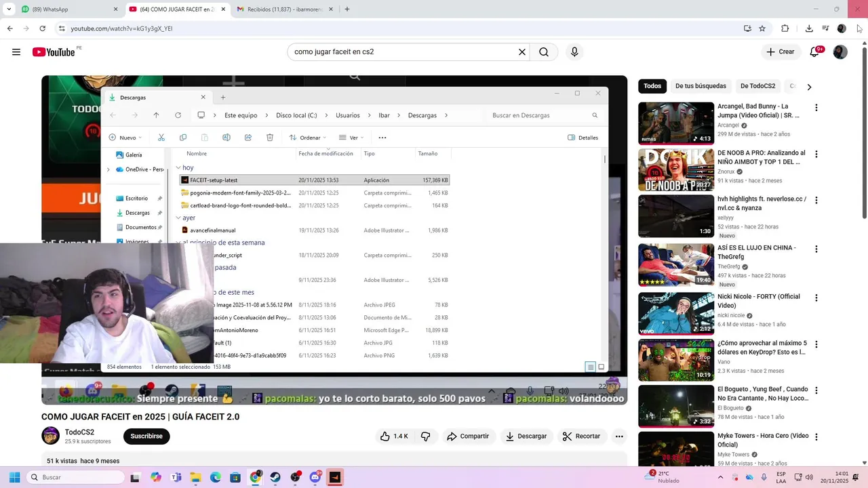Click the Compartir share button
The width and height of the screenshot is (868, 488).
point(468,436)
